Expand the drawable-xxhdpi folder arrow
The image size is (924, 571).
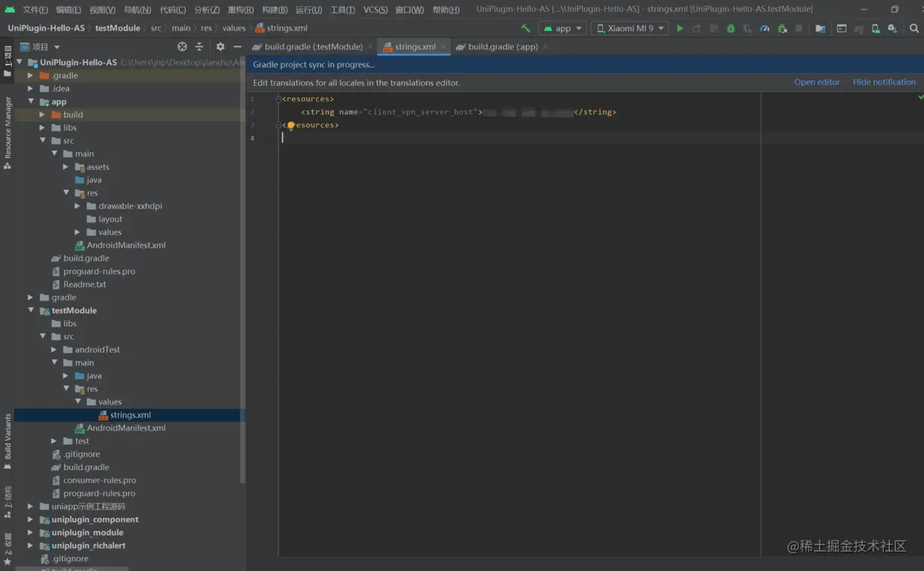coord(77,206)
